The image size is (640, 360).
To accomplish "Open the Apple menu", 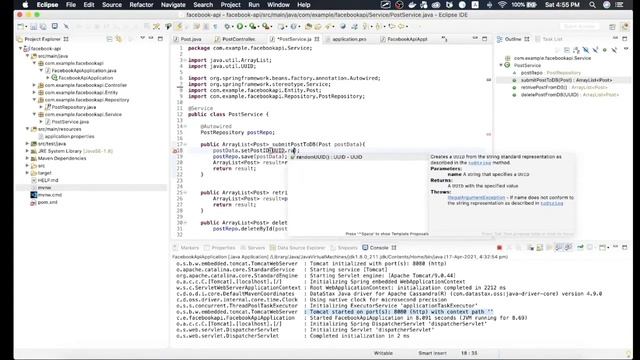I will 25,5.
